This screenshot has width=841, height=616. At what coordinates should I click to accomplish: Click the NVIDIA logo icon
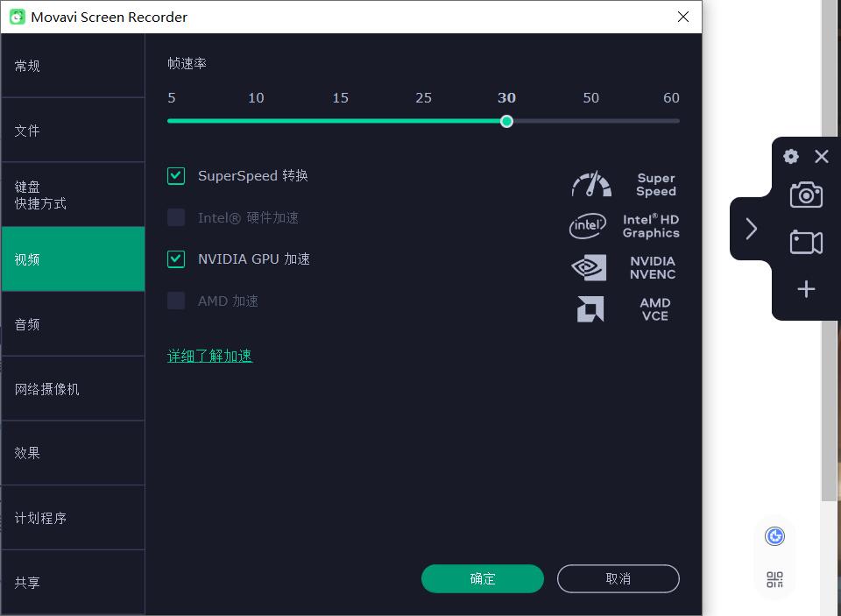click(589, 267)
